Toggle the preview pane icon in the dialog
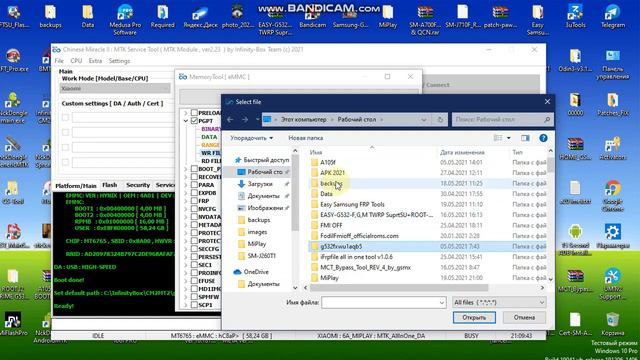This screenshot has height=360, width=640. click(525, 138)
